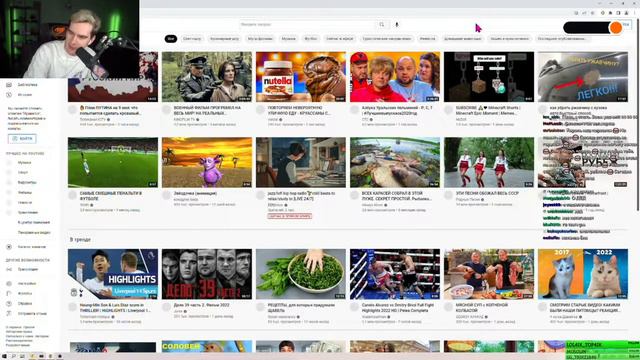Open the Minecraft hanging blocks thumbnail
The image size is (640, 360).
pos(489,77)
